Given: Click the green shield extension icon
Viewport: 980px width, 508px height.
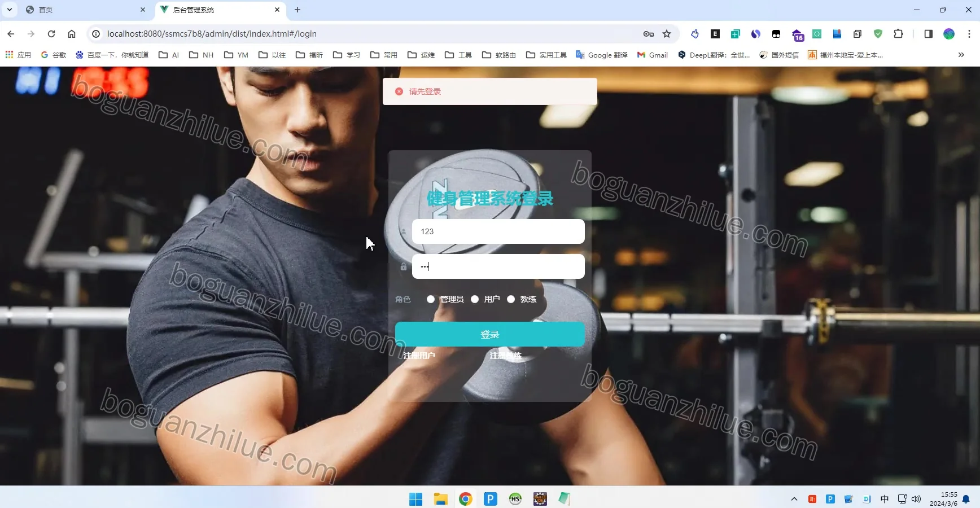Looking at the screenshot, I should [x=878, y=34].
